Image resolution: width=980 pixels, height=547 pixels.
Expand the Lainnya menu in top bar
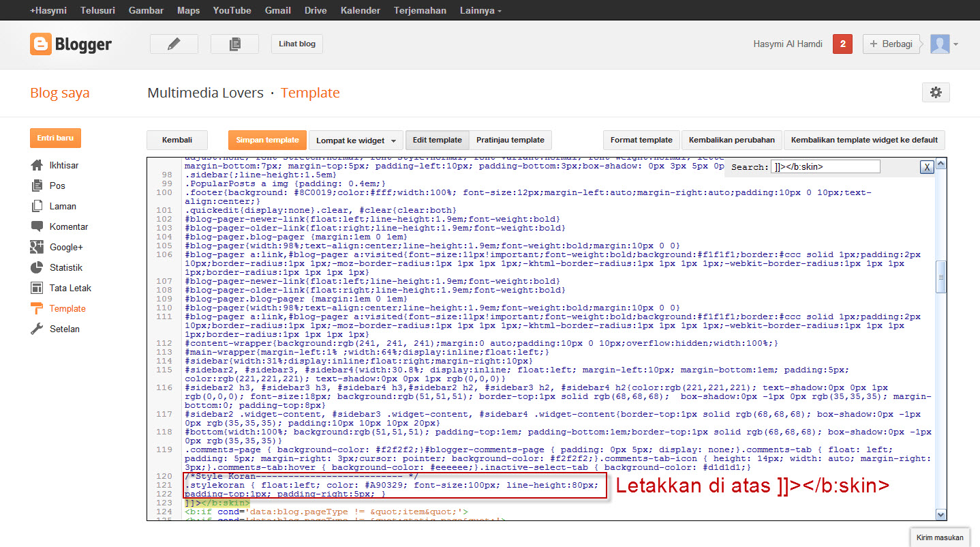point(480,10)
